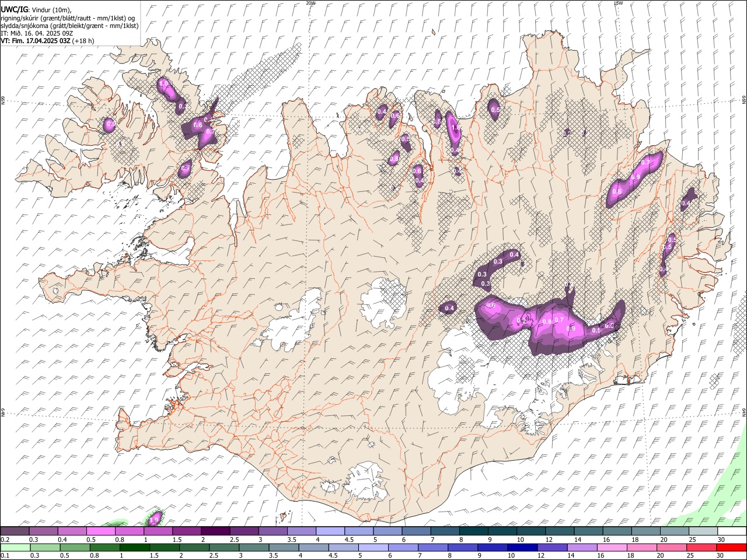Select the pale green 0.1 lower legend swatch
This screenshot has width=747, height=560.
coord(16,547)
